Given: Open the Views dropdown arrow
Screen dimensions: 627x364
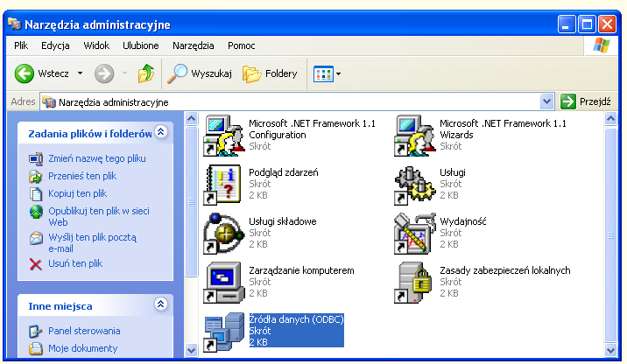Looking at the screenshot, I should [x=339, y=73].
